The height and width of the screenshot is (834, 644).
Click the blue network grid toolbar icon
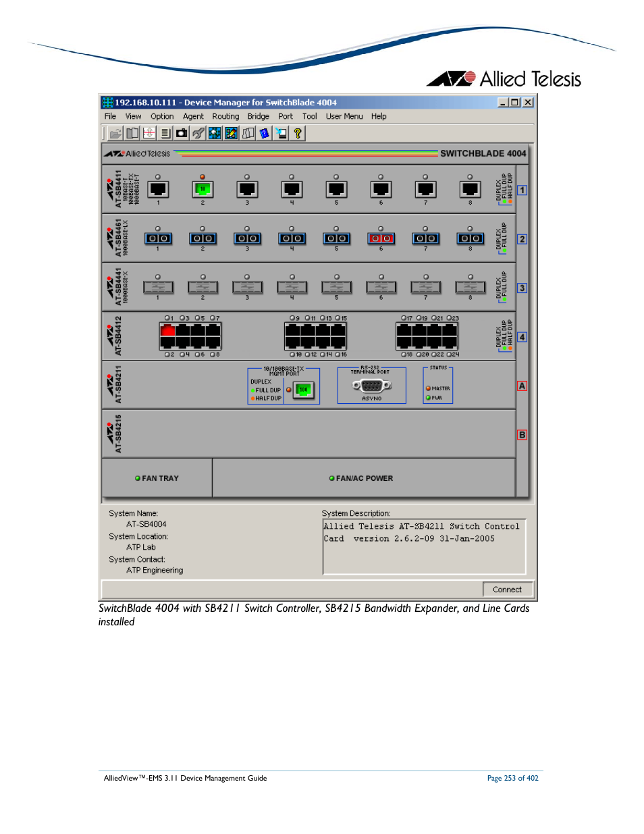tap(215, 133)
